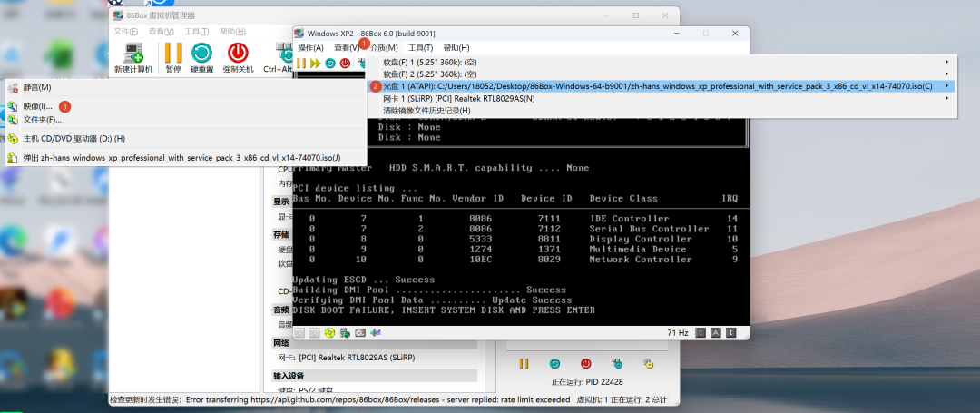Select 主机 CD/DVD 驱动器 (D:) option
The image size is (980, 413).
point(186,139)
